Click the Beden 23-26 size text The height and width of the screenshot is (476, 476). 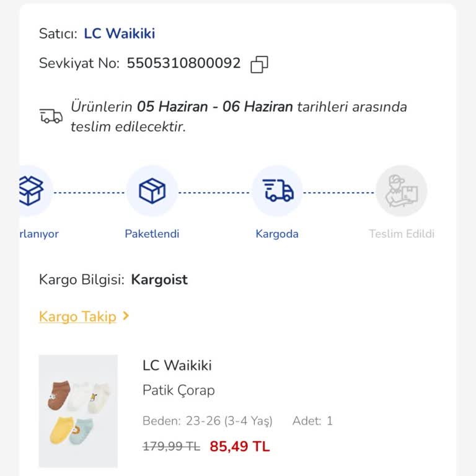pos(207,421)
